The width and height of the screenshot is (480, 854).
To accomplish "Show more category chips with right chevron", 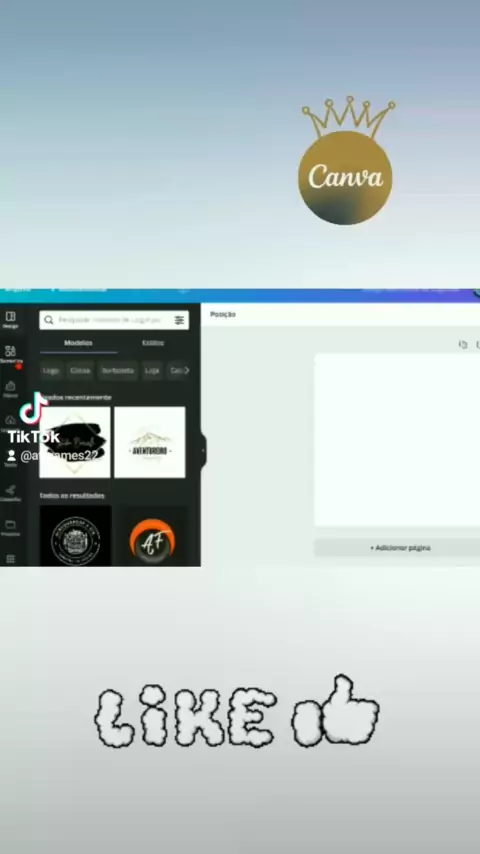I will click(x=187, y=370).
